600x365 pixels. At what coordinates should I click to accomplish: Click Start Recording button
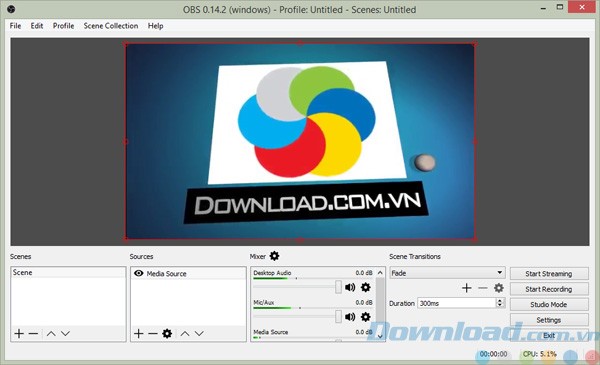[x=549, y=289]
